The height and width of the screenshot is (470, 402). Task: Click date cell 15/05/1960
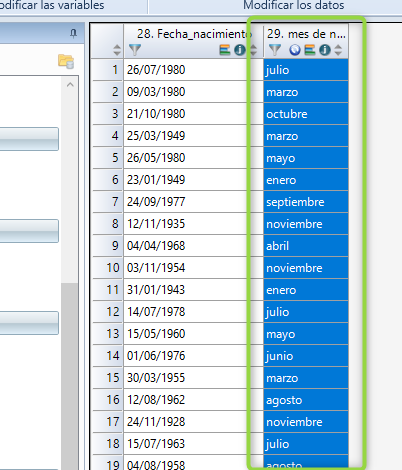click(x=193, y=334)
